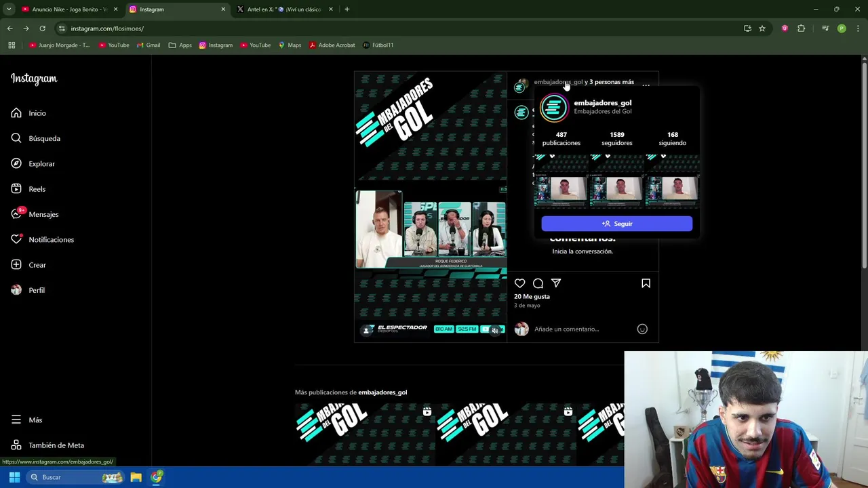
Task: Click the address bar URL
Action: pyautogui.click(x=107, y=28)
